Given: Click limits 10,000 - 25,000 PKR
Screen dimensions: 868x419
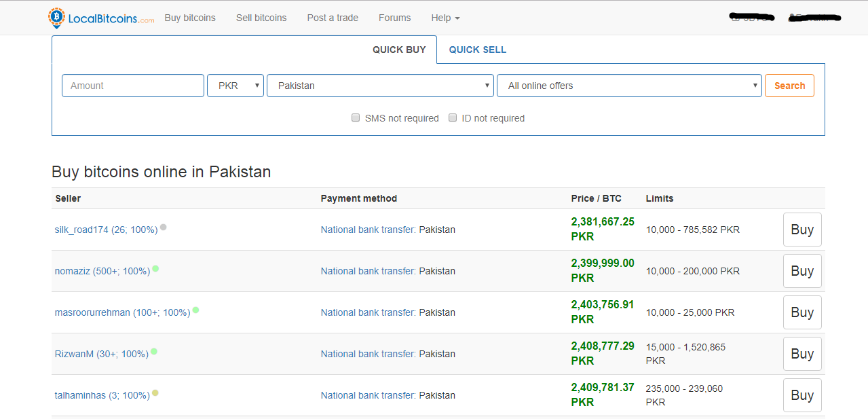Looking at the screenshot, I should (x=690, y=312).
